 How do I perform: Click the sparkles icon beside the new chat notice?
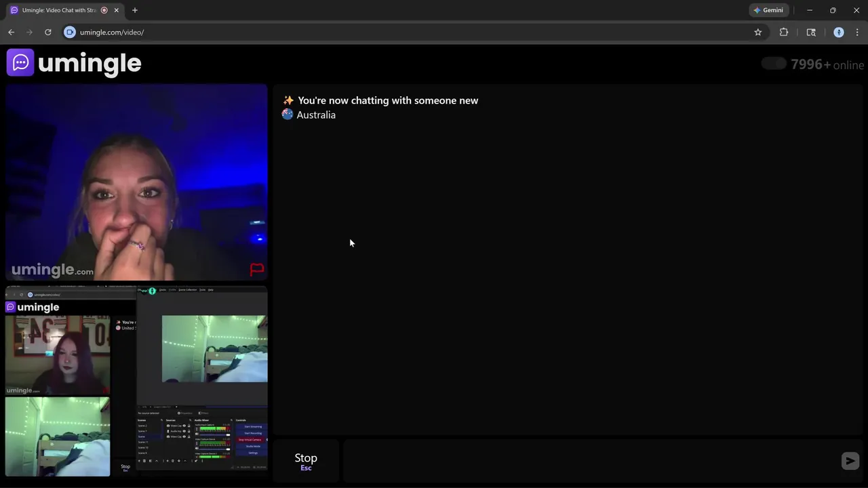[x=288, y=100]
